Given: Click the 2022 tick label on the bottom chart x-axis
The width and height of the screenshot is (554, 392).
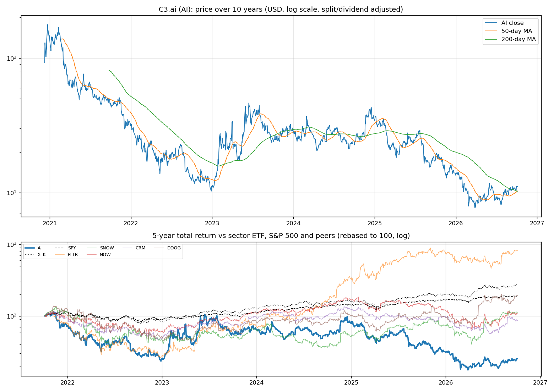Looking at the screenshot, I should coord(67,382).
